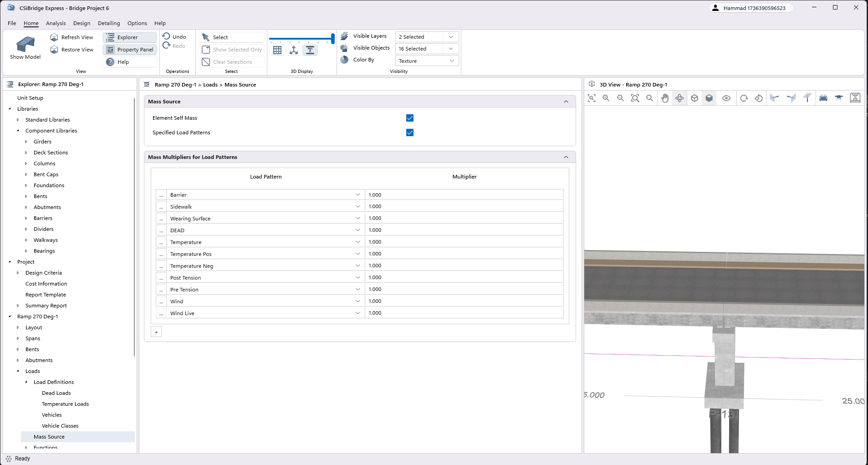This screenshot has height=465, width=868.
Task: Switch to wireframe cube display
Action: [x=694, y=98]
